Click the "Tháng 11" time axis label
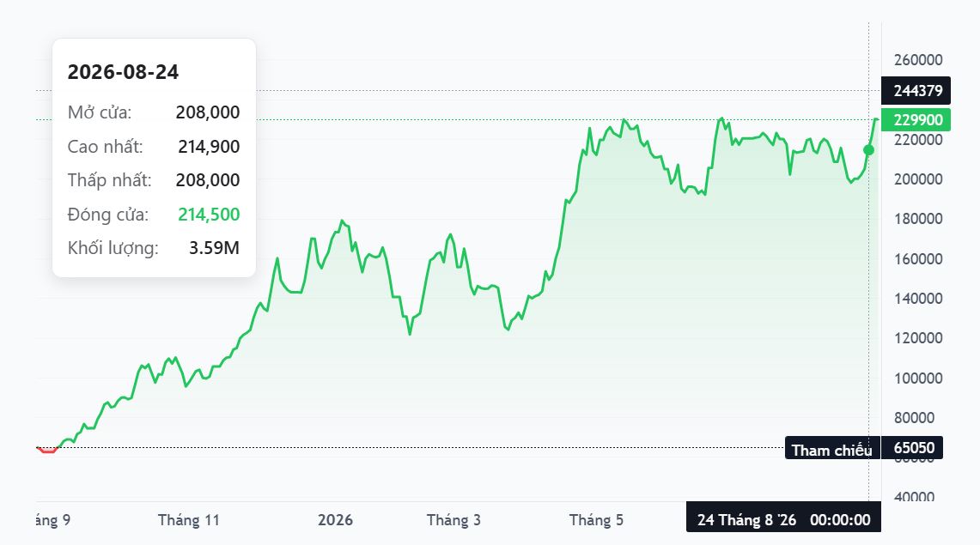The height and width of the screenshot is (545, 980). coord(189,520)
